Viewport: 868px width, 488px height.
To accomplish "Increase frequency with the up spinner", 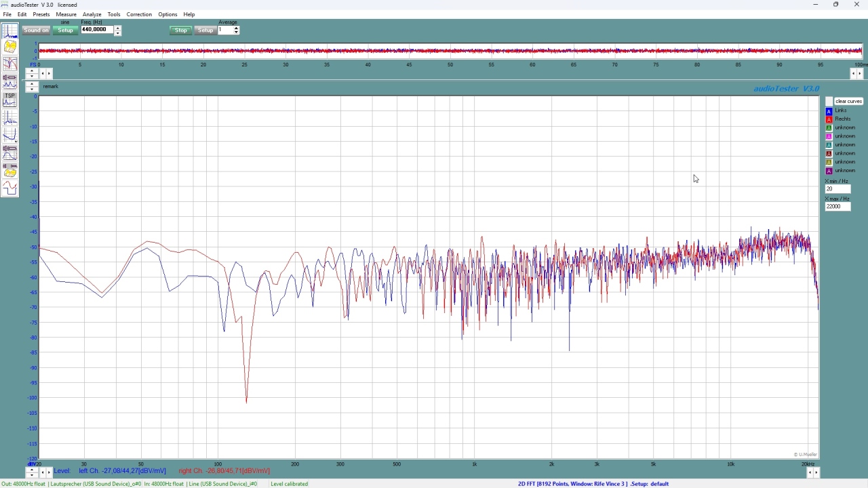I will (x=117, y=28).
